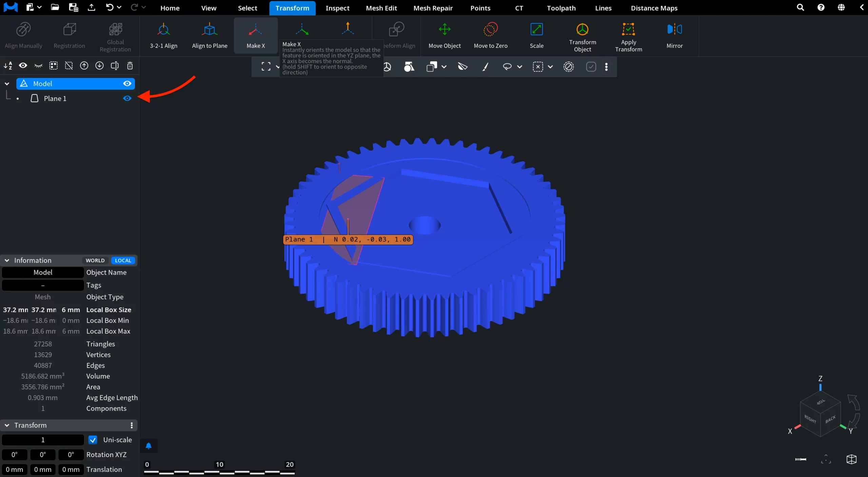The image size is (868, 477).
Task: Collapse the Model tree node
Action: click(x=7, y=84)
